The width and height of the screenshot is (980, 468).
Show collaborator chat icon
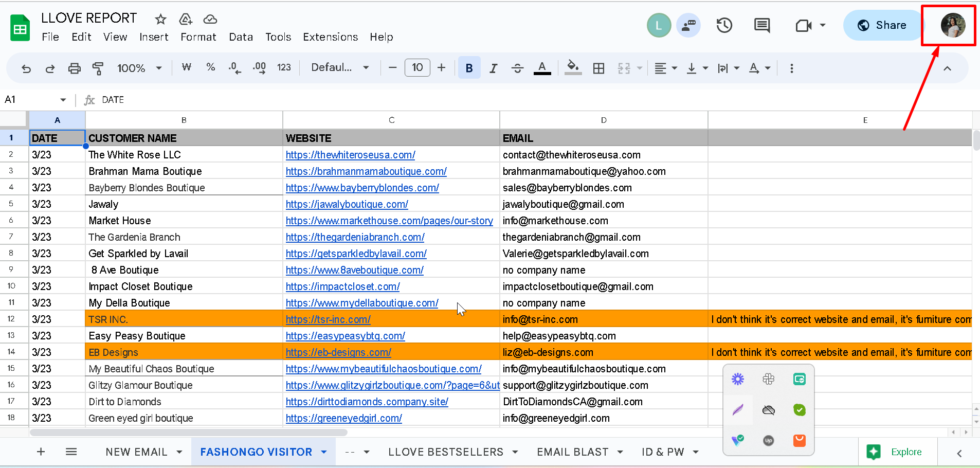point(688,25)
